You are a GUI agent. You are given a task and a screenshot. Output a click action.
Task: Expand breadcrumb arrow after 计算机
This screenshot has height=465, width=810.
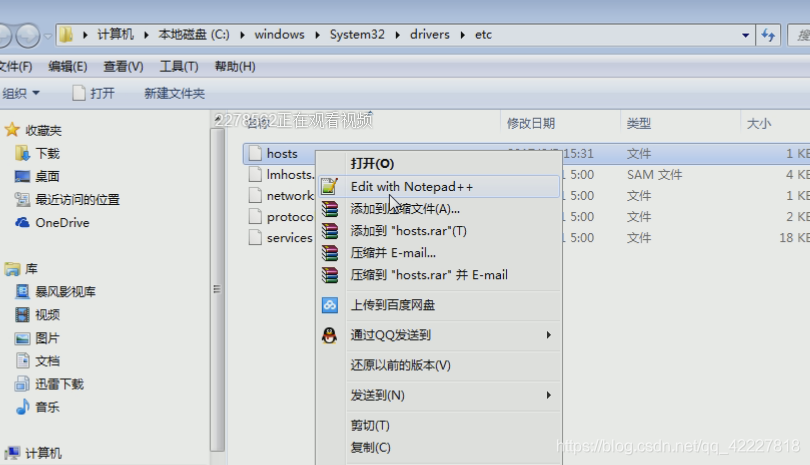(146, 35)
